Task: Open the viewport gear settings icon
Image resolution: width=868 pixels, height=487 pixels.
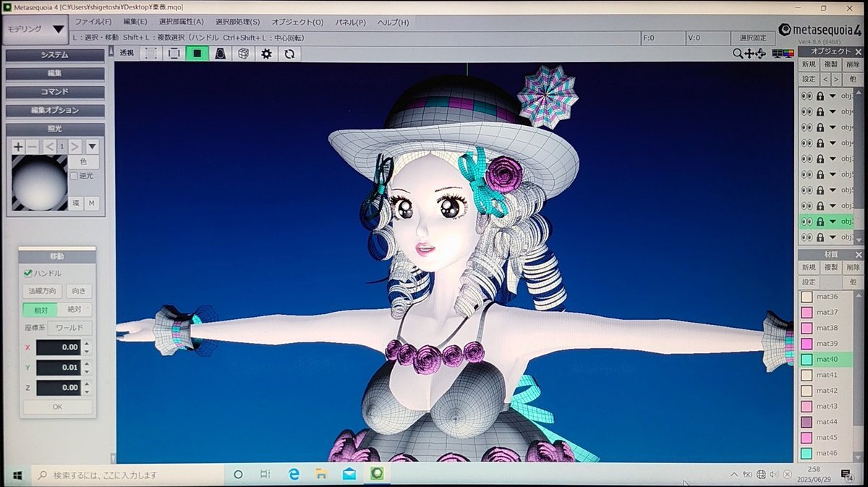Action: pyautogui.click(x=266, y=54)
